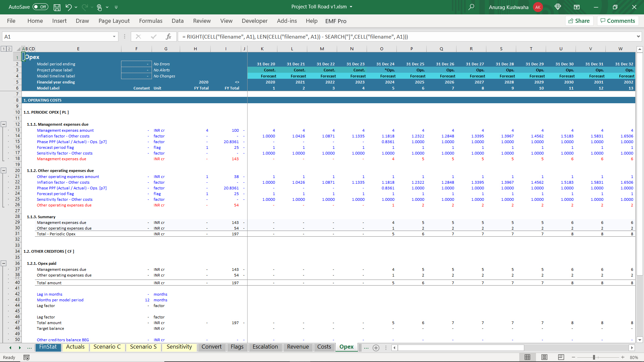The image size is (644, 362).
Task: Click the Macro recording status bar icon
Action: coord(26,358)
